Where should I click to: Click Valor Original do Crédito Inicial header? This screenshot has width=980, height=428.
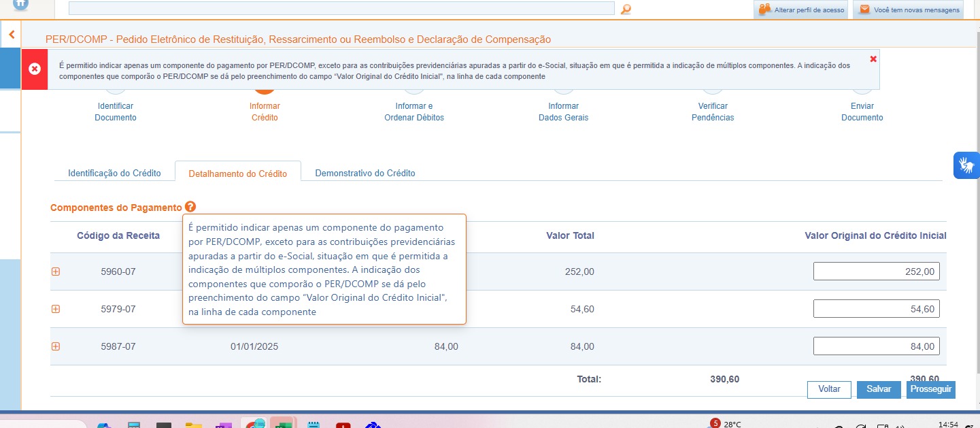click(x=875, y=235)
